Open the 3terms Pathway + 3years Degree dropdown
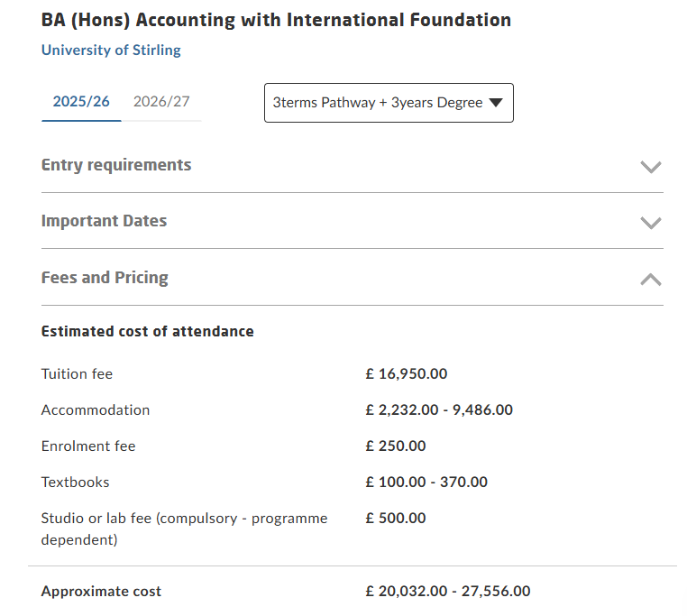Screen dimensions: 687x616 (x=389, y=103)
